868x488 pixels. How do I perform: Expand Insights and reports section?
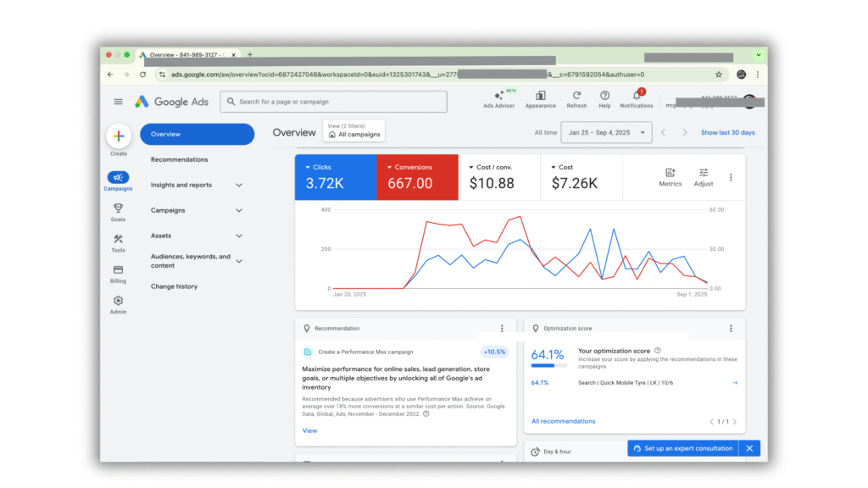(239, 185)
